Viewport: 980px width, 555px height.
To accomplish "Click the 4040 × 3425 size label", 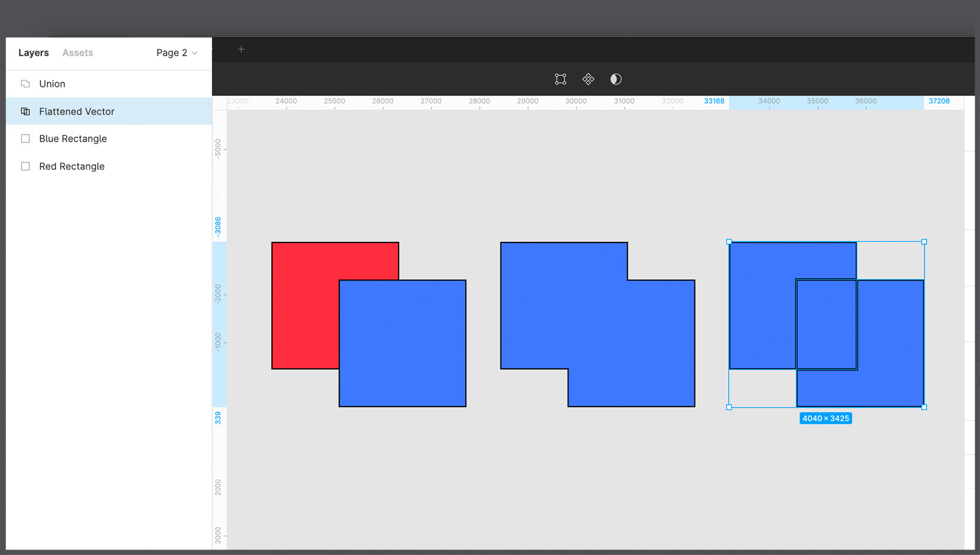I will (826, 418).
